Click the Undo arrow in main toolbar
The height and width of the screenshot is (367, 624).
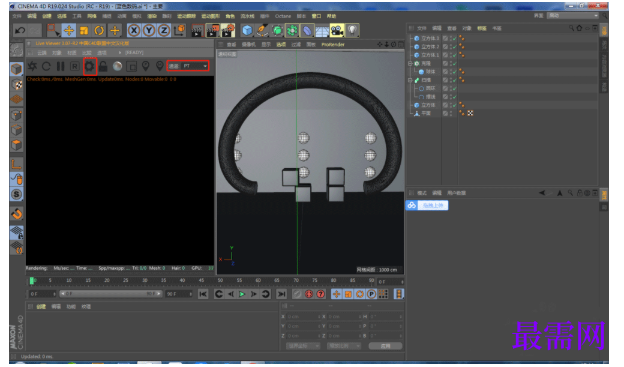20,30
